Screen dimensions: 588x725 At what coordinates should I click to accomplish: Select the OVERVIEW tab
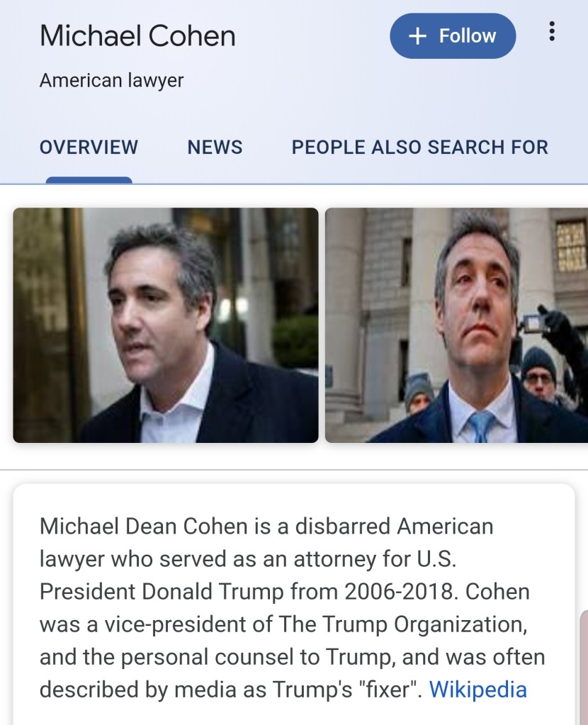[89, 147]
